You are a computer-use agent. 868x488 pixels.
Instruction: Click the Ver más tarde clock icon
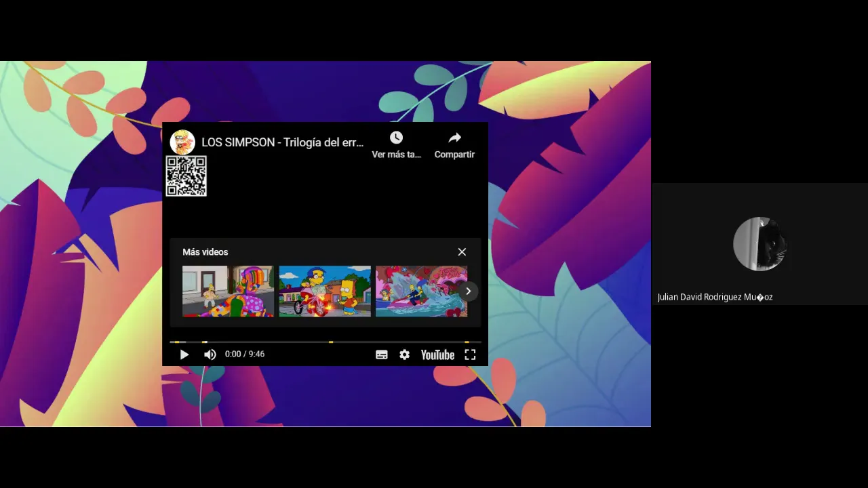click(397, 138)
